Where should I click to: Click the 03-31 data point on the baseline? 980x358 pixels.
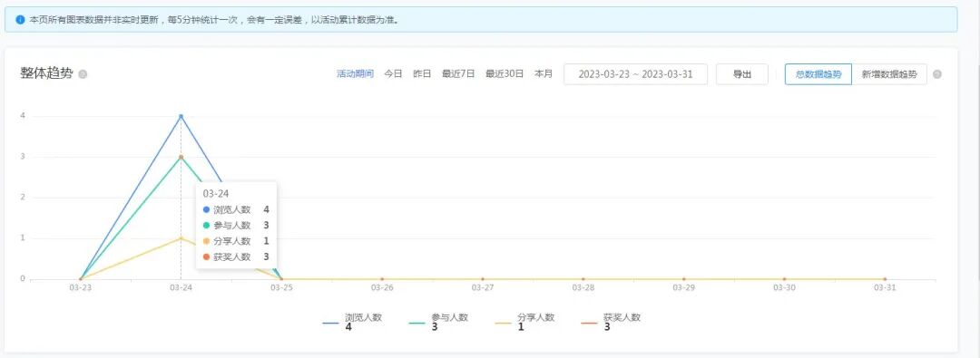(x=885, y=279)
